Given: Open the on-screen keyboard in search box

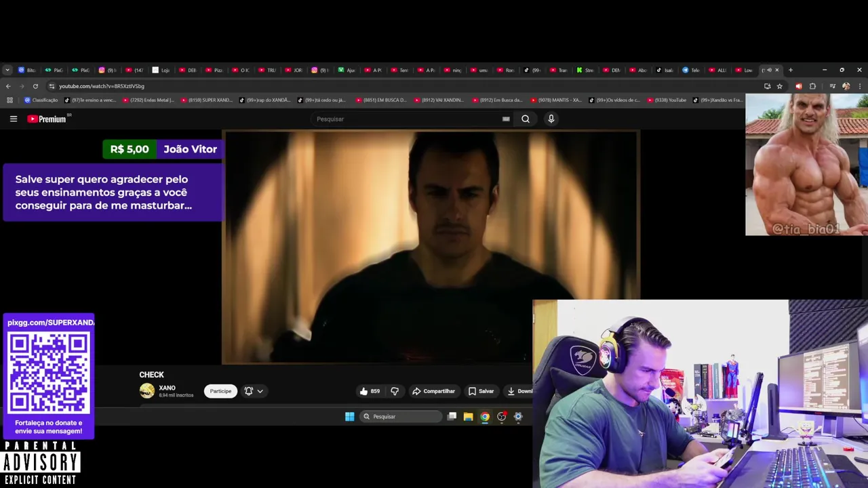Looking at the screenshot, I should (506, 119).
